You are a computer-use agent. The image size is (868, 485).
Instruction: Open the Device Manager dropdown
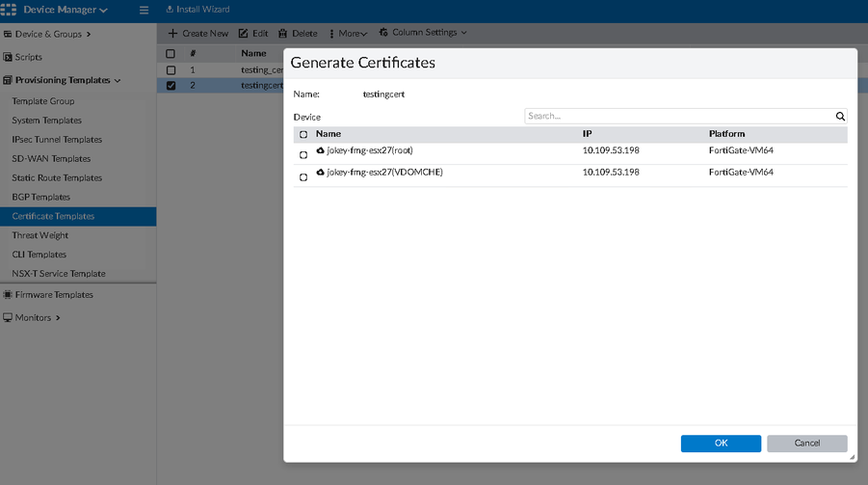(65, 10)
